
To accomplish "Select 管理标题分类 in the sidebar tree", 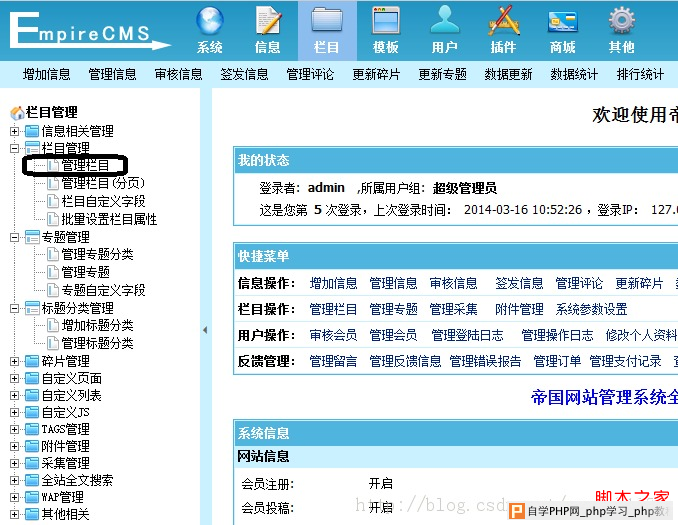I will click(97, 343).
